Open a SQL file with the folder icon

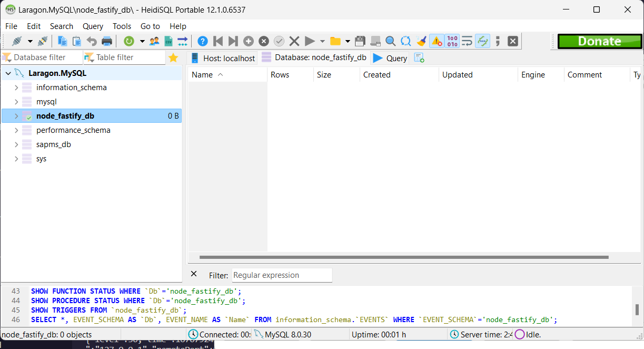point(335,41)
